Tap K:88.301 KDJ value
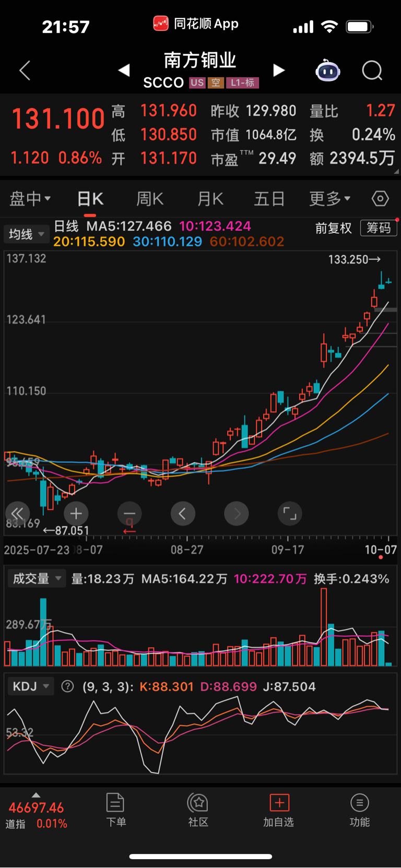This screenshot has height=868, width=401. pos(167,686)
